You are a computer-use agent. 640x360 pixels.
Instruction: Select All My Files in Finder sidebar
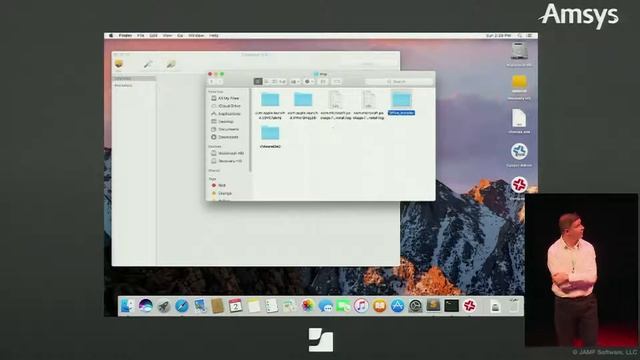228,98
